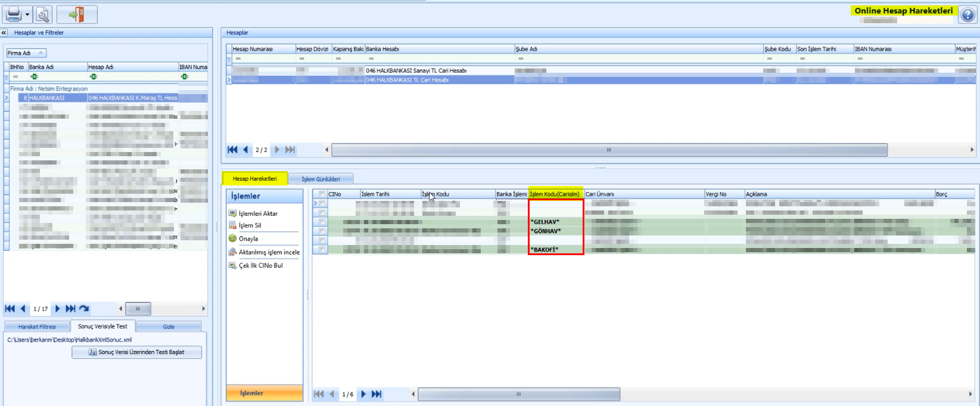
Task: Toggle the Firma Adı grouping sort arrow
Action: 41,53
